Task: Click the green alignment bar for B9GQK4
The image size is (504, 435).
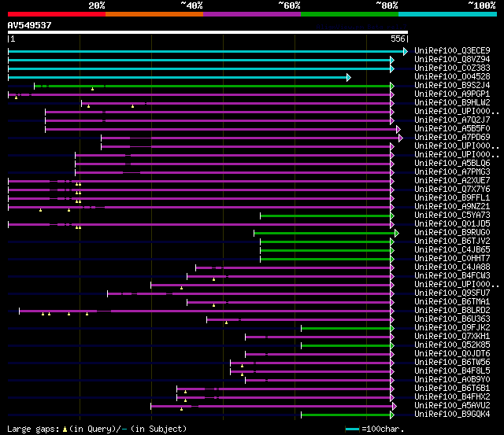Action: click(x=346, y=415)
